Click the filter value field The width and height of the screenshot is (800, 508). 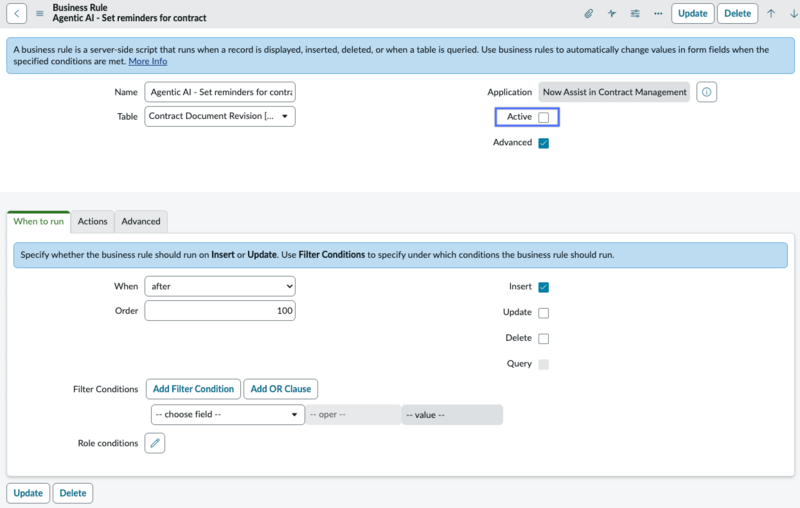pos(452,415)
